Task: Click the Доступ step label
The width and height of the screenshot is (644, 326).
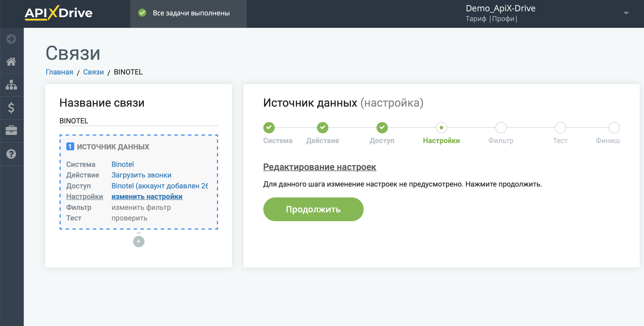Action: pos(382,141)
